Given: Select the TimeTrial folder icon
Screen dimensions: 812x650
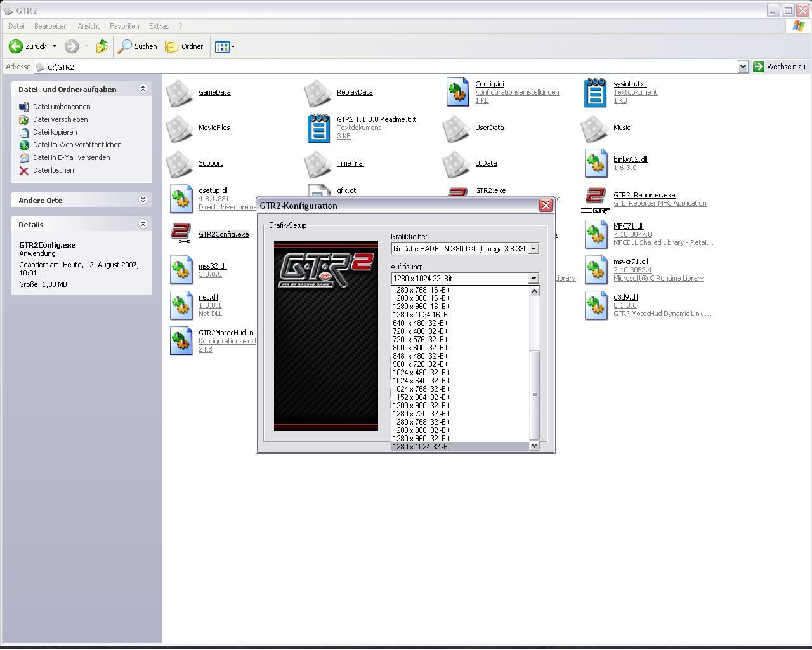Looking at the screenshot, I should [318, 164].
